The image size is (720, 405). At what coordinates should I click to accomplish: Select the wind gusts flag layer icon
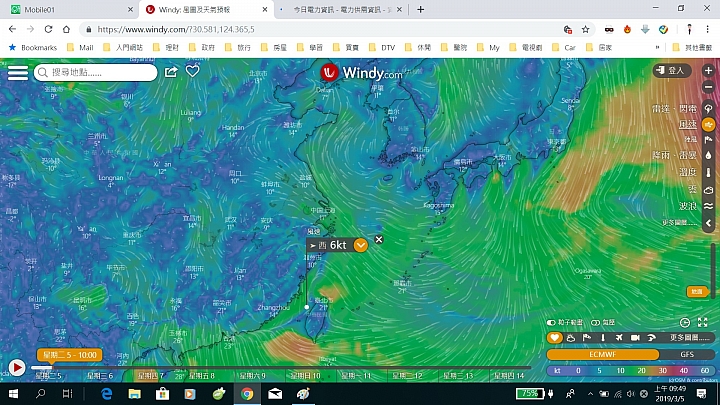click(x=709, y=140)
